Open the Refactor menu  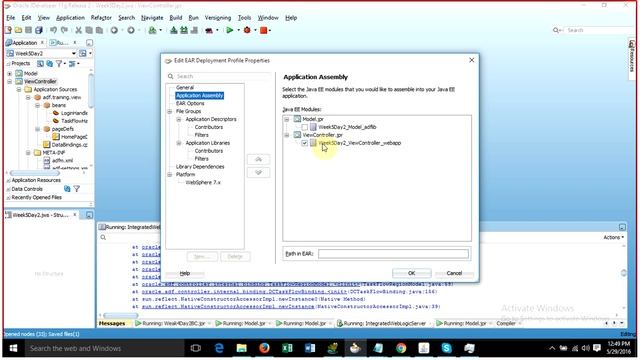click(101, 18)
